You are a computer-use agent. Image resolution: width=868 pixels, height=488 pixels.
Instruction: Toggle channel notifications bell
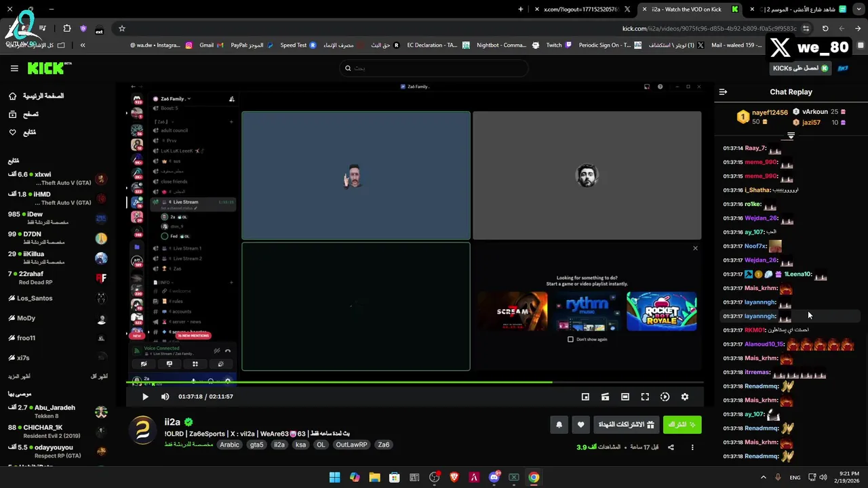(559, 425)
